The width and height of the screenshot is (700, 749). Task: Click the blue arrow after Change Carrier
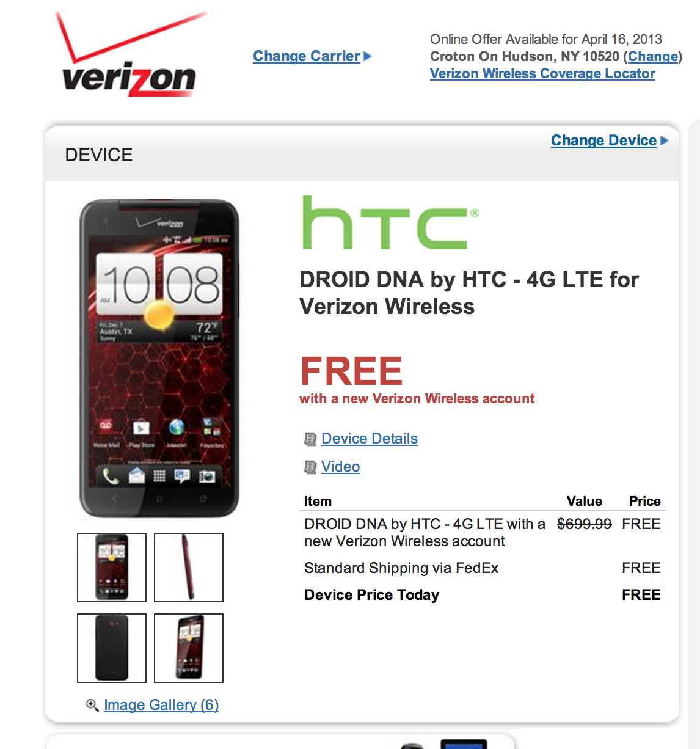(368, 56)
